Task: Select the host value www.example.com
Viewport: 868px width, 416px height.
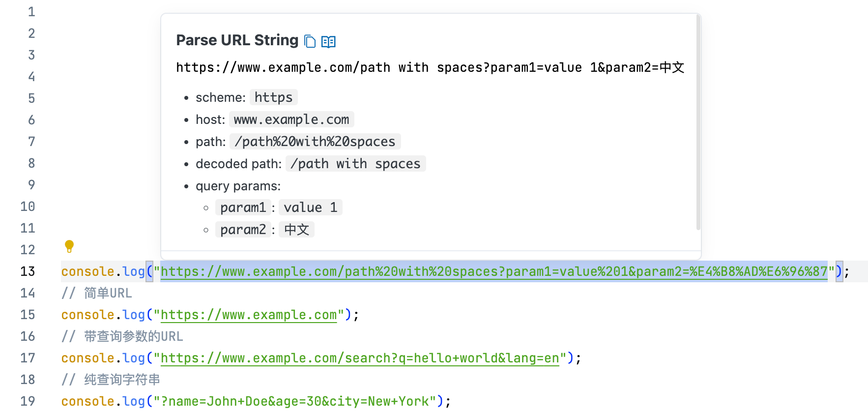Action: (291, 119)
